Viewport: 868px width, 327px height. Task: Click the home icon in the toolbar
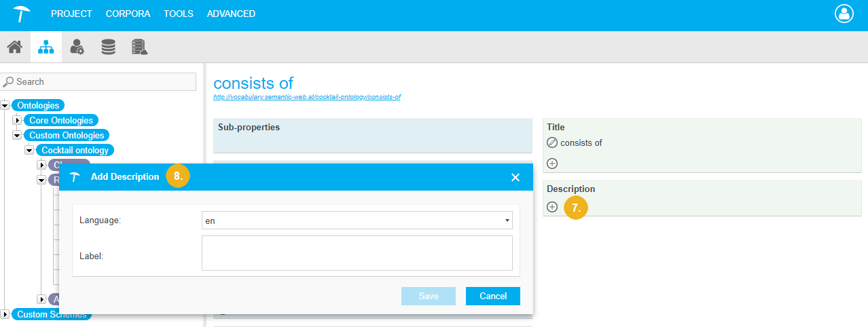14,47
